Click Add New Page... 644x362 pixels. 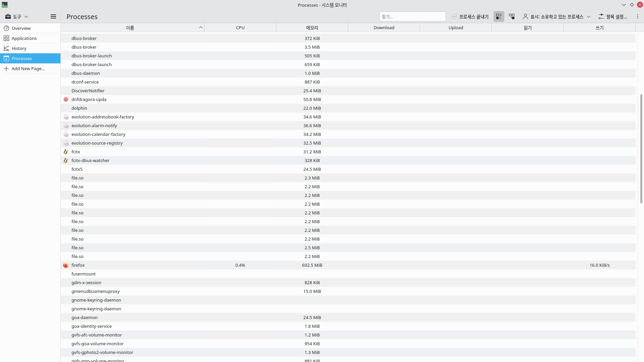click(x=30, y=68)
